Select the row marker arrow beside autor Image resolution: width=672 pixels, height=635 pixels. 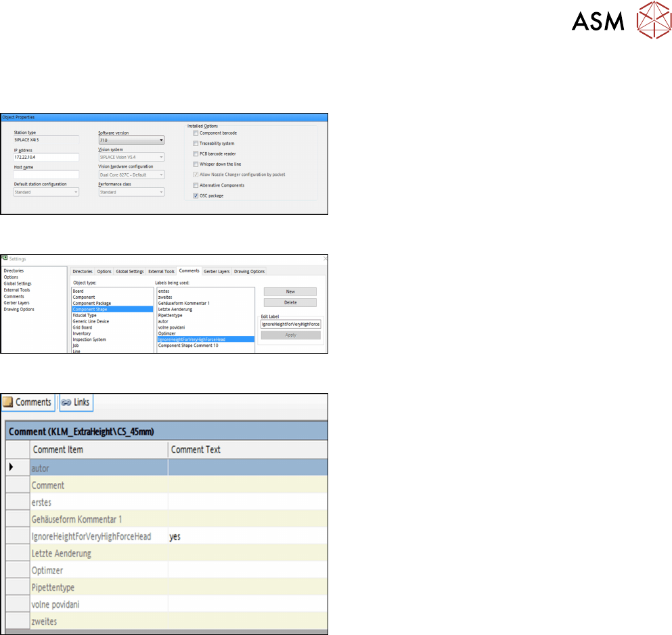point(10,467)
